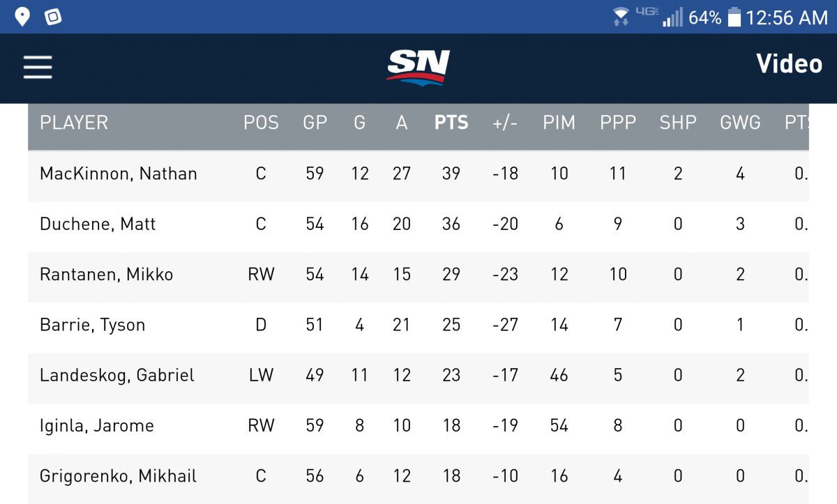Select Landeskog, Gabriel player entry
Screen dimensions: 837x504
[418, 375]
